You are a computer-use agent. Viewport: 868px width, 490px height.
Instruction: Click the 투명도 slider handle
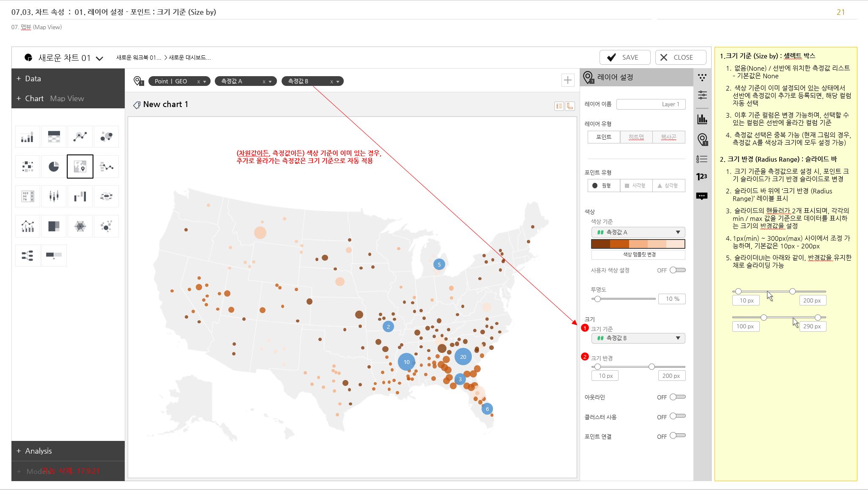click(x=597, y=299)
